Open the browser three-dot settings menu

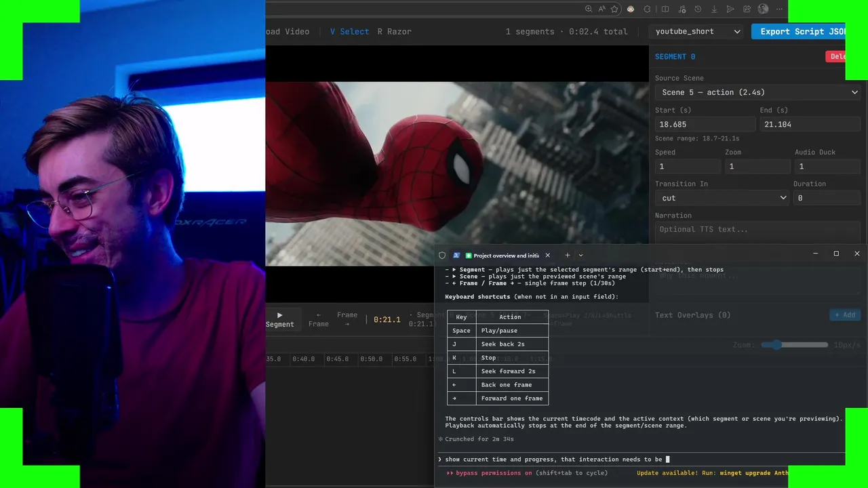click(779, 9)
